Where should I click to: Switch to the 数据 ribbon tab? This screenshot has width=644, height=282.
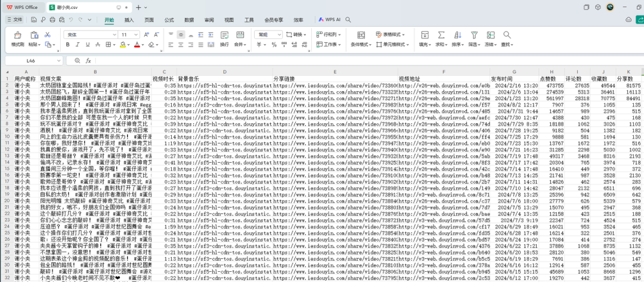(x=189, y=20)
